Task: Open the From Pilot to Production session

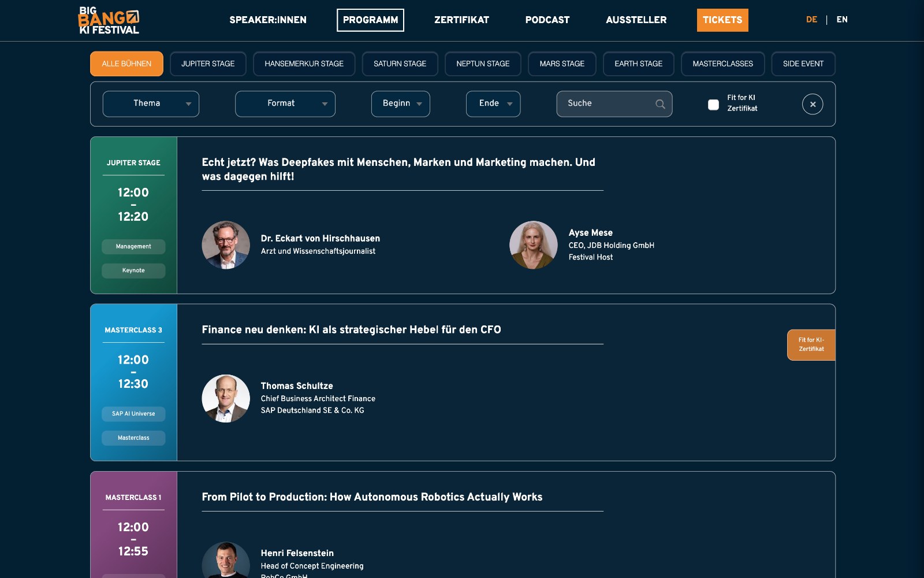Action: [372, 497]
